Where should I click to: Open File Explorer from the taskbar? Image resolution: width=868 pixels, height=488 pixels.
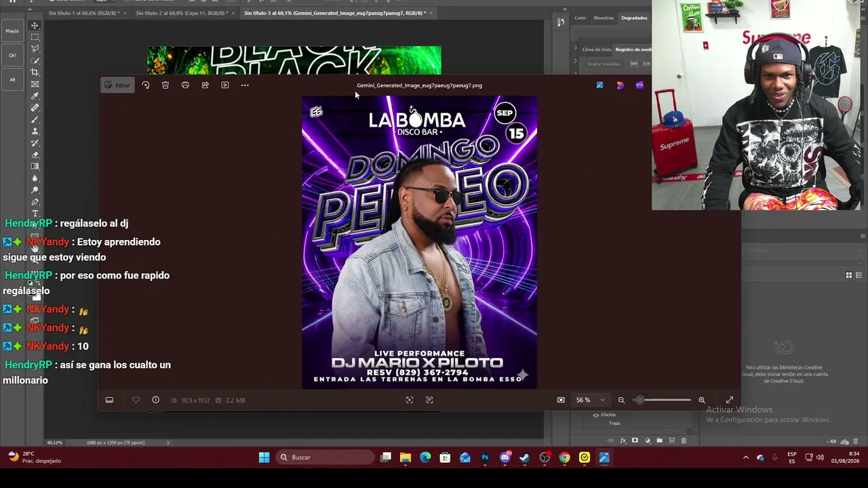(406, 457)
